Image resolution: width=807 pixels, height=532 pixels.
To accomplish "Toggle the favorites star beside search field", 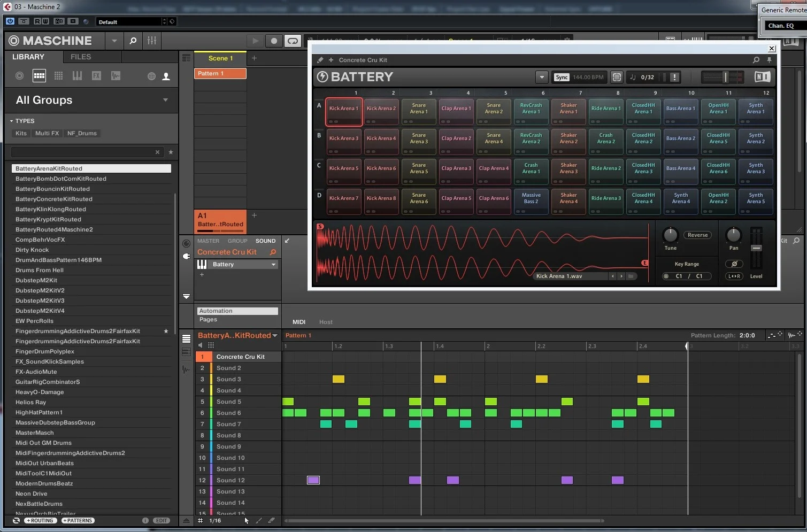I will (x=171, y=152).
